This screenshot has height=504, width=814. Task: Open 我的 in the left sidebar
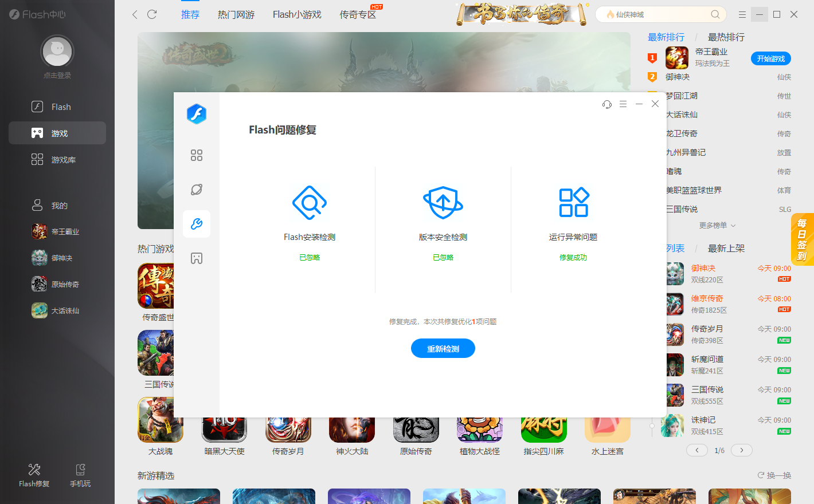pyautogui.click(x=57, y=206)
